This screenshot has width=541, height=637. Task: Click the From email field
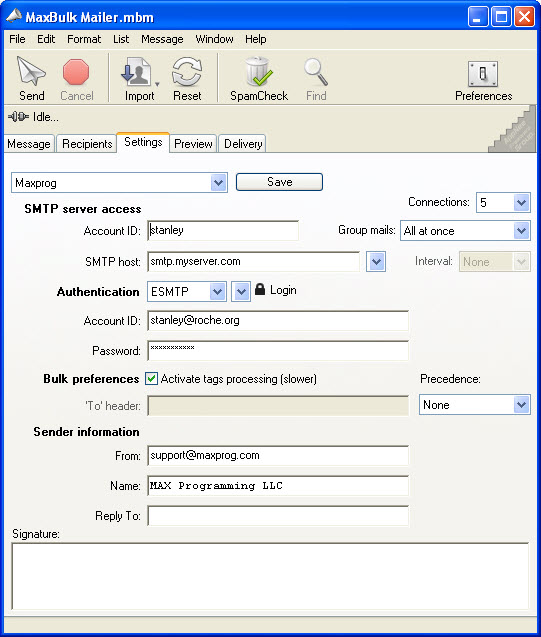(x=278, y=455)
